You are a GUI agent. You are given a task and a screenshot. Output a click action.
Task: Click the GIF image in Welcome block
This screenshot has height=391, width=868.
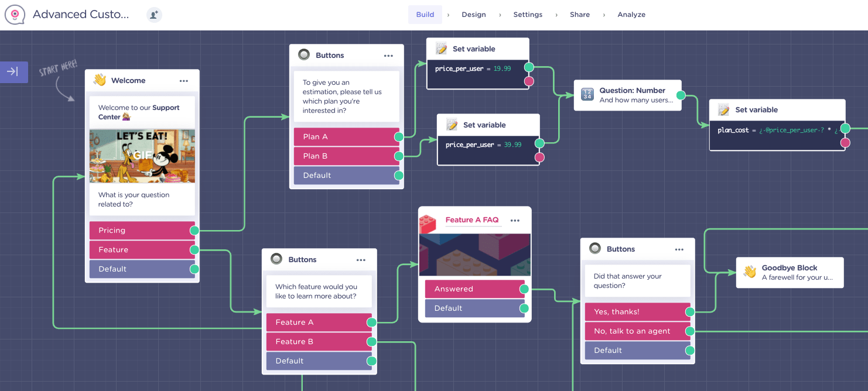click(142, 156)
